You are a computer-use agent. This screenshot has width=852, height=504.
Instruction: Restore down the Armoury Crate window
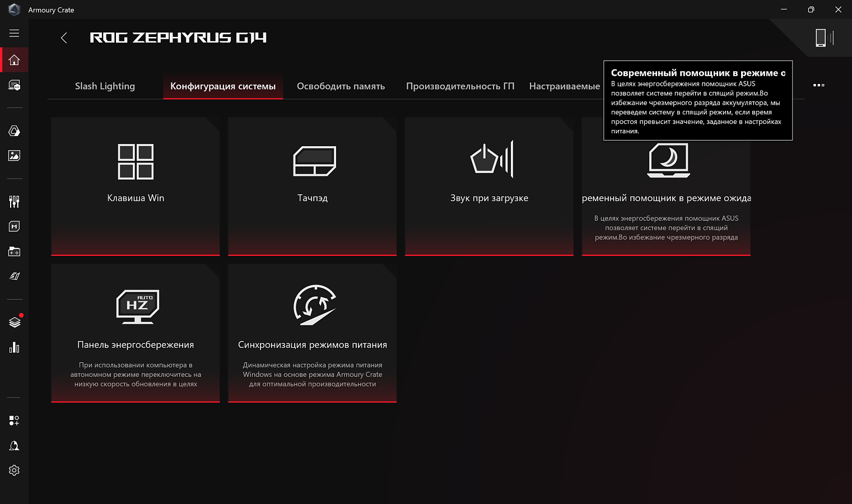pyautogui.click(x=811, y=10)
